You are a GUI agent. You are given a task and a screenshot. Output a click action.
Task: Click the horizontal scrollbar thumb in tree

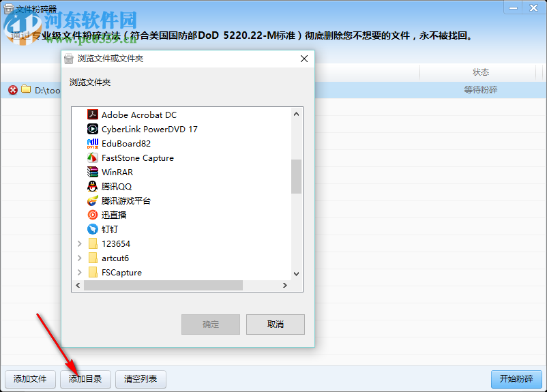point(163,285)
